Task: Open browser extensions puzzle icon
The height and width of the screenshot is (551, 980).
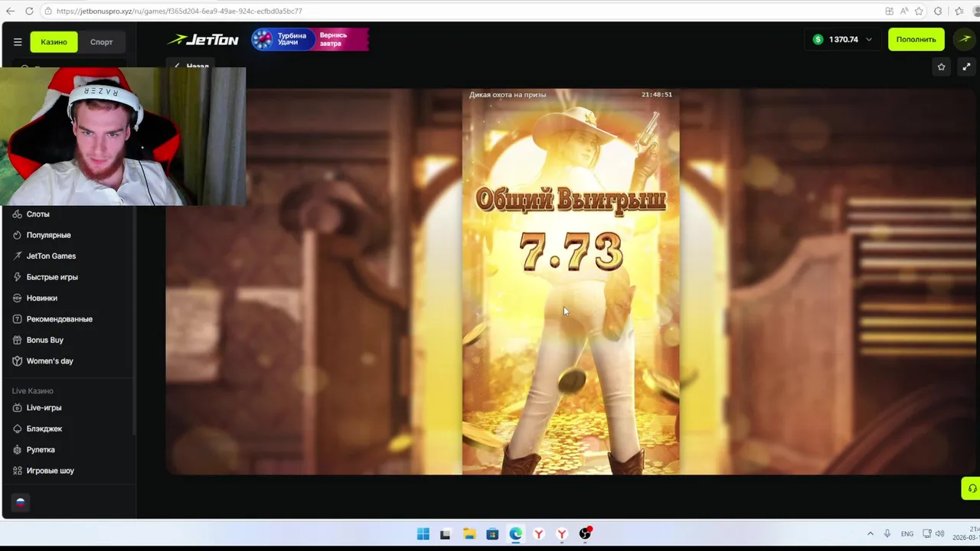Action: (938, 11)
